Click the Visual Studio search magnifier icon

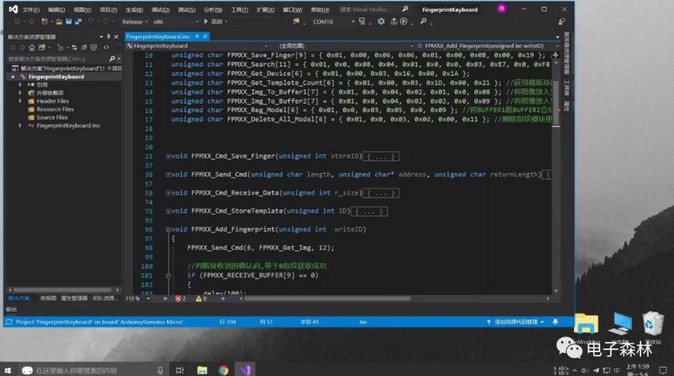405,9
